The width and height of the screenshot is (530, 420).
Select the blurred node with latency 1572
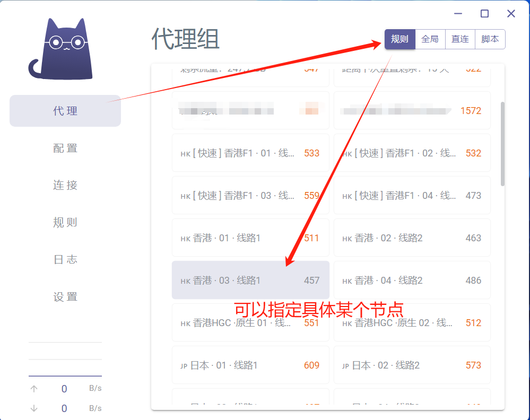[412, 110]
